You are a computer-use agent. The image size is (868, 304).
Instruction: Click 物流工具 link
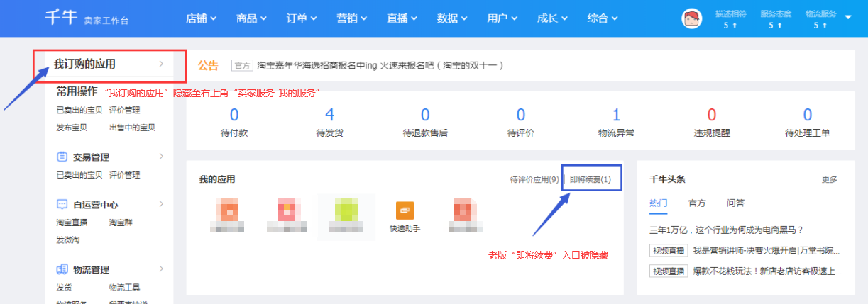125,288
